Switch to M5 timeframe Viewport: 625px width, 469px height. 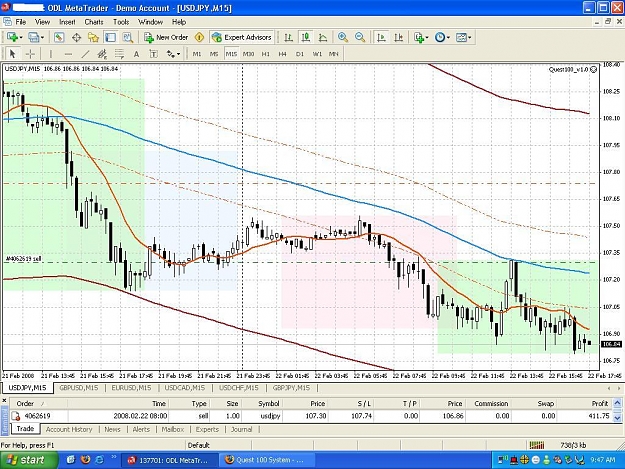[214, 54]
